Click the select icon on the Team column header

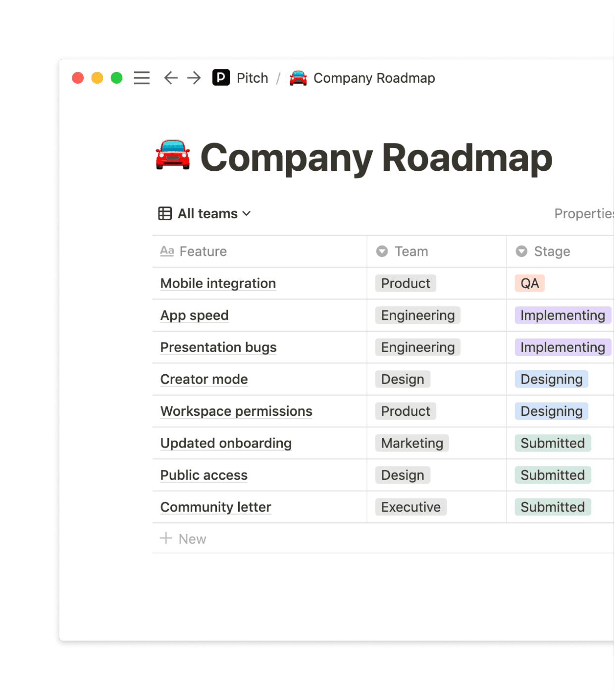[381, 251]
